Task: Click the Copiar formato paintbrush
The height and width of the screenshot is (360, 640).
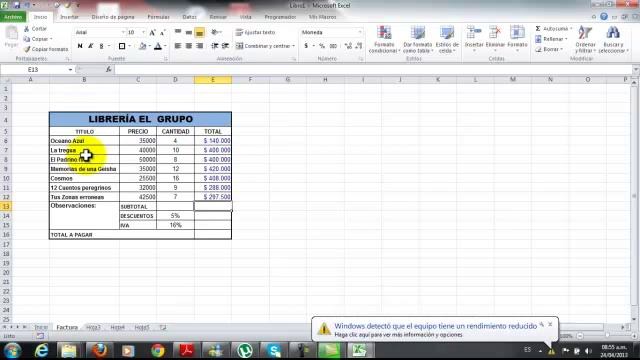Action: [x=46, y=49]
